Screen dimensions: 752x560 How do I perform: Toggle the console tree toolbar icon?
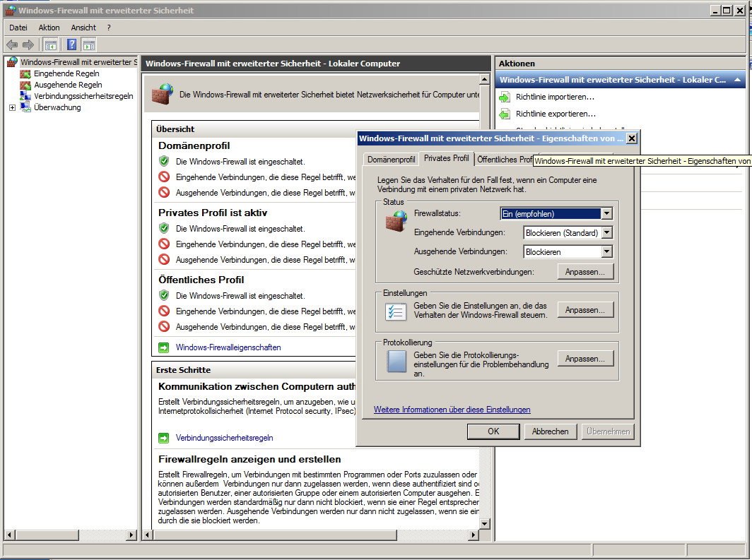pyautogui.click(x=50, y=45)
